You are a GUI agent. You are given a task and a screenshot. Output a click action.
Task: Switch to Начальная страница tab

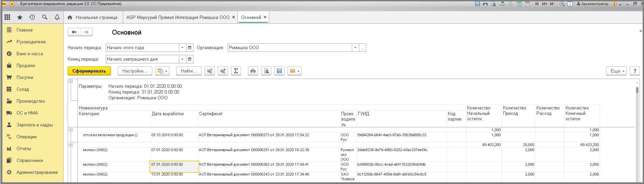pos(93,17)
